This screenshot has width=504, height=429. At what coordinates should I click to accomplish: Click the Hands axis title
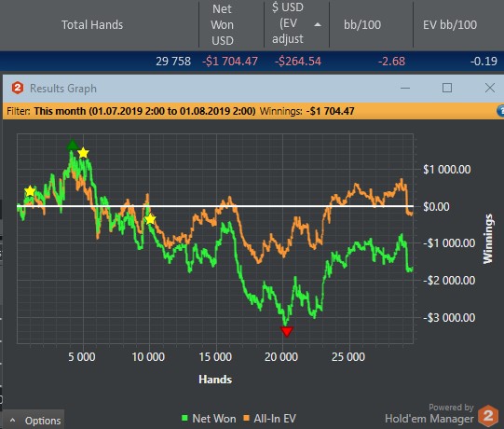click(x=215, y=380)
